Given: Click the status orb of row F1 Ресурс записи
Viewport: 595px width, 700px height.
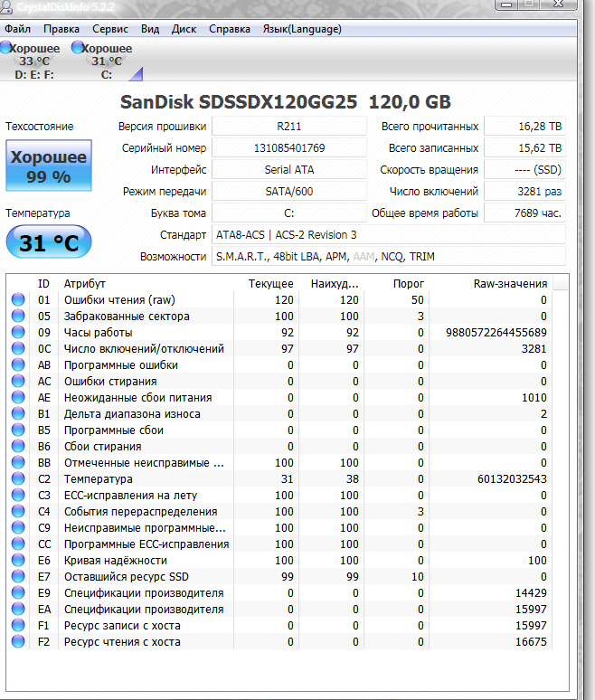Looking at the screenshot, I should tap(18, 626).
